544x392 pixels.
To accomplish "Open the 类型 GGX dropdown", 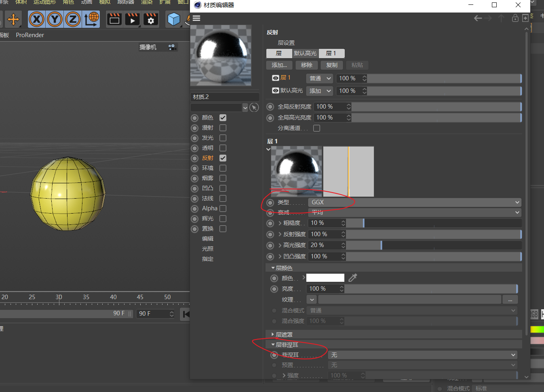I will click(x=414, y=202).
